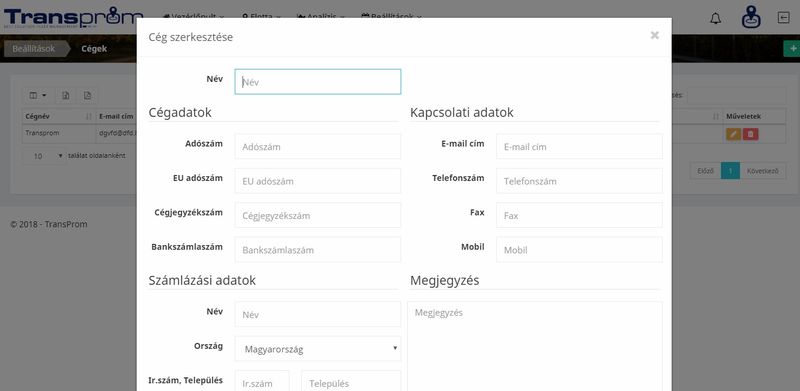Click the Ir.szám postal code field
Image resolution: width=800 pixels, height=391 pixels.
[262, 381]
